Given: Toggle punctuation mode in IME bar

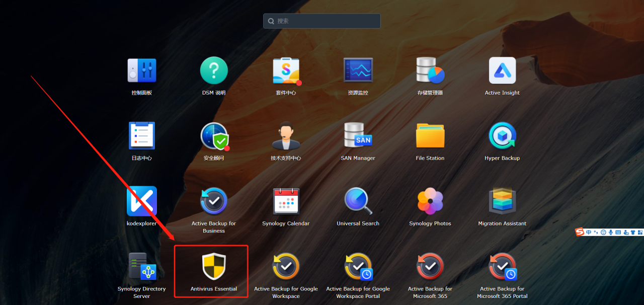Looking at the screenshot, I should click(x=596, y=232).
